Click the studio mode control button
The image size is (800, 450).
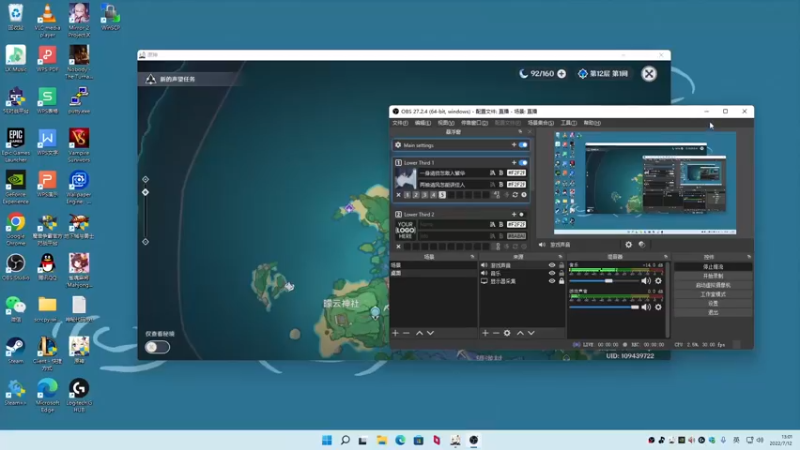point(713,294)
